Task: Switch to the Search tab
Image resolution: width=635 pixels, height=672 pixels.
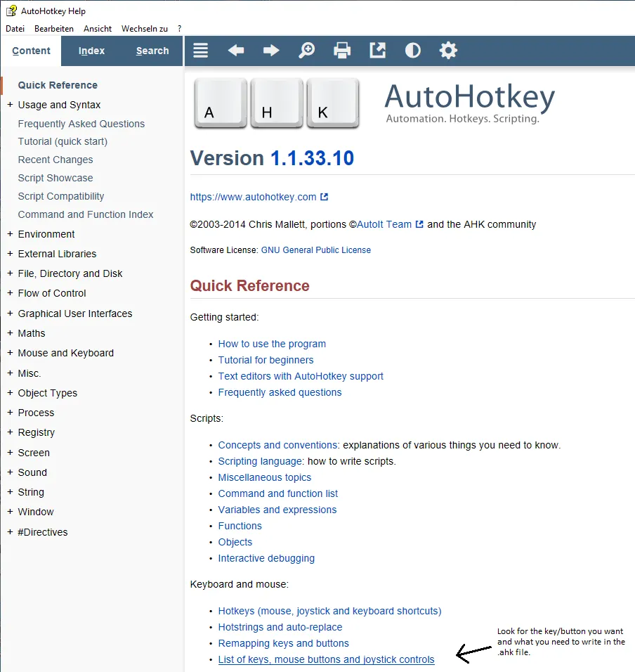Action: point(152,51)
